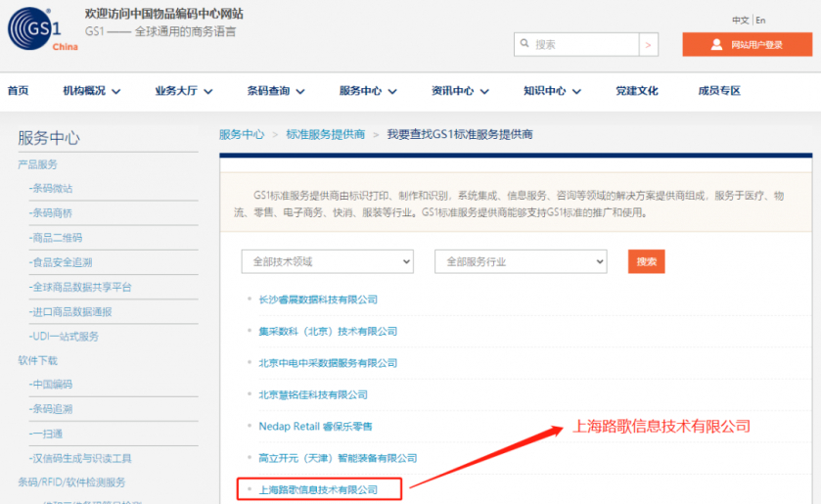Open 上海路歌信息技术有限公司 link
The height and width of the screenshot is (504, 821).
317,488
